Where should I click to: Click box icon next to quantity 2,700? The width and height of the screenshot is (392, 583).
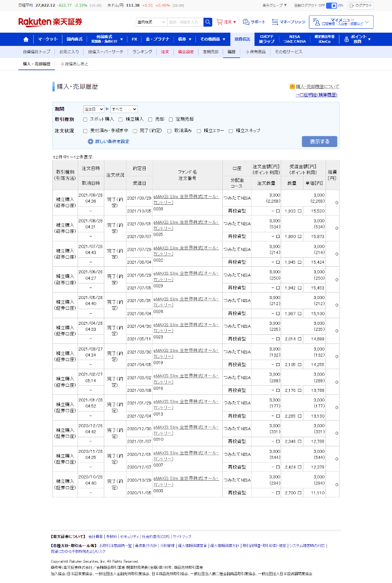(299, 493)
